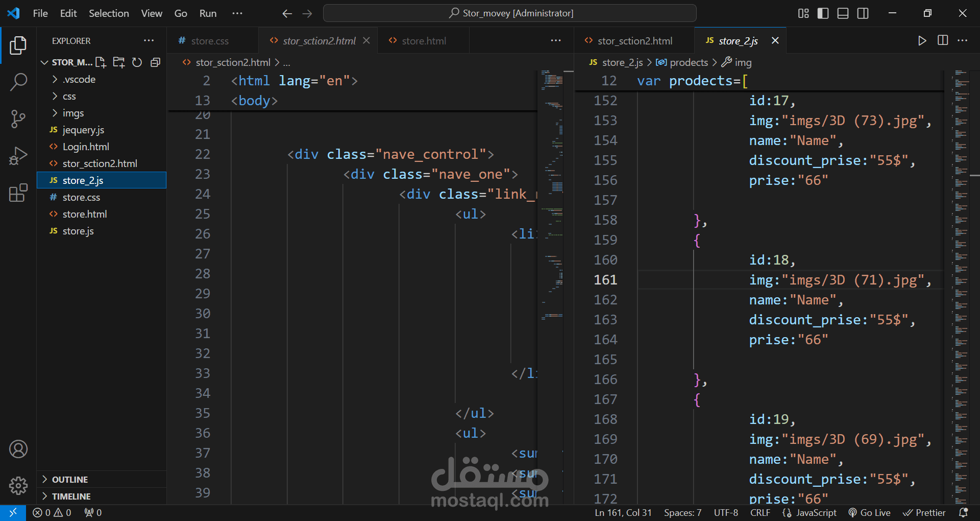Image resolution: width=980 pixels, height=521 pixels.
Task: Expand the OUTLINE section
Action: pos(102,479)
